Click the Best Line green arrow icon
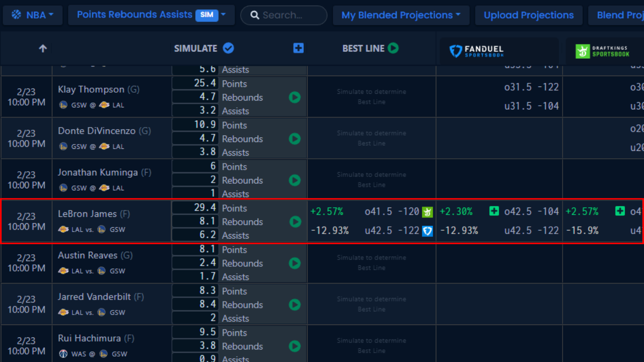The image size is (644, 362). pos(393,48)
